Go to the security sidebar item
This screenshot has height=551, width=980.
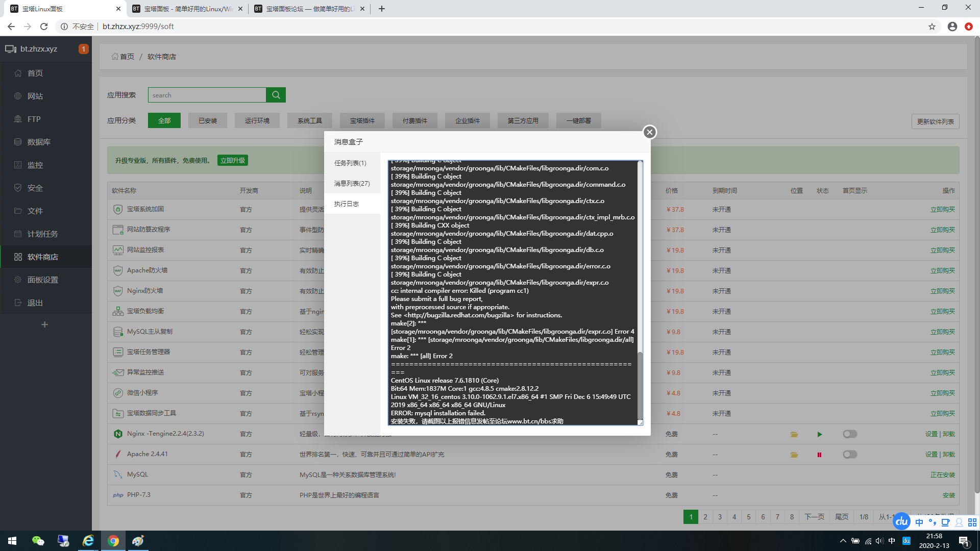pos(35,188)
